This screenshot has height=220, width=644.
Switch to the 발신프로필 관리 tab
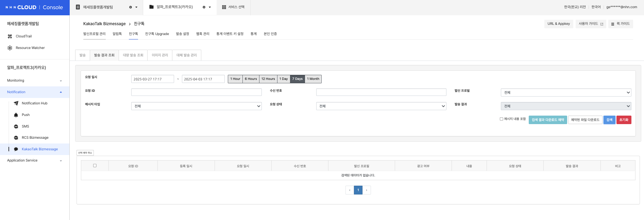95,34
